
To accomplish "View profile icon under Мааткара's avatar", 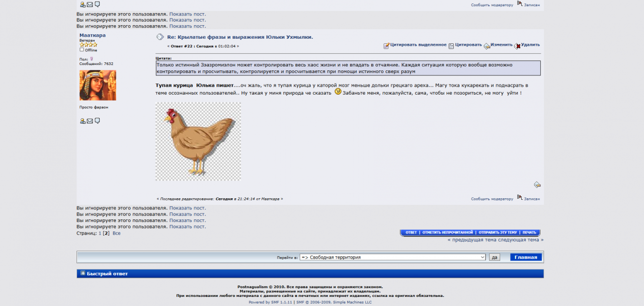I will (x=83, y=121).
